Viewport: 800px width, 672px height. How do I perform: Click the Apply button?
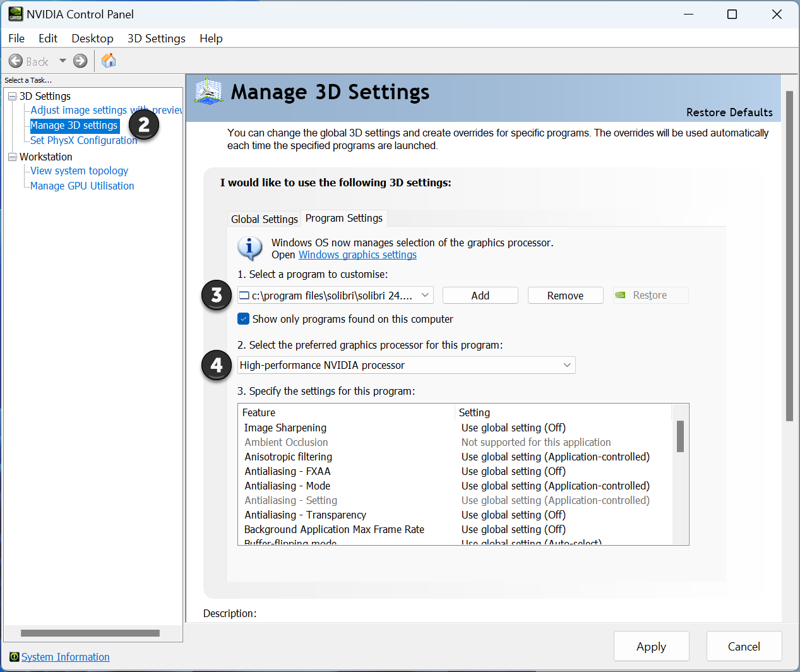[x=651, y=646]
